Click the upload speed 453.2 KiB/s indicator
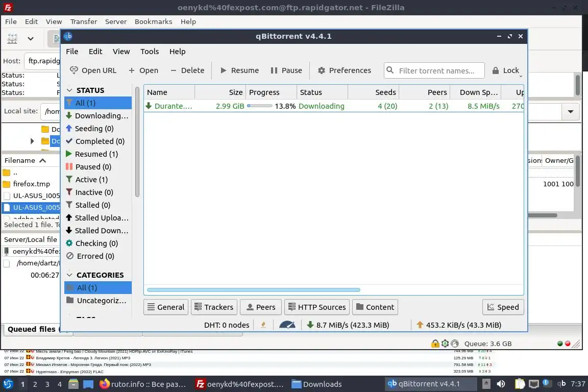Viewport: 588px width, 392px height. pos(459,325)
